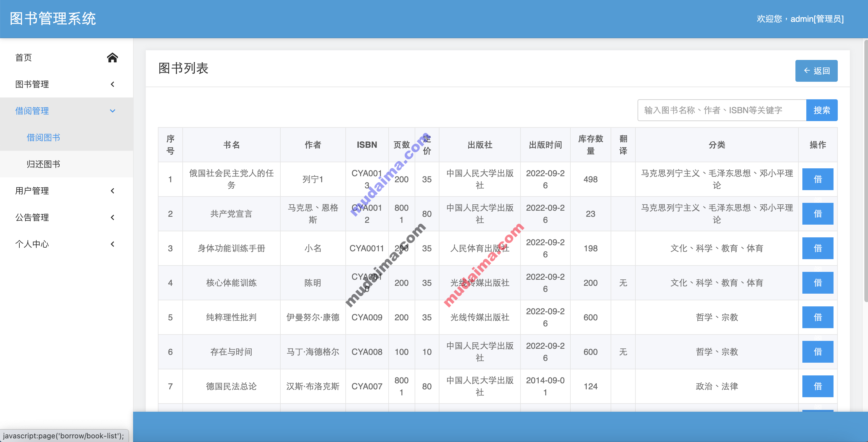Click the 搜索 search button

[x=821, y=110]
